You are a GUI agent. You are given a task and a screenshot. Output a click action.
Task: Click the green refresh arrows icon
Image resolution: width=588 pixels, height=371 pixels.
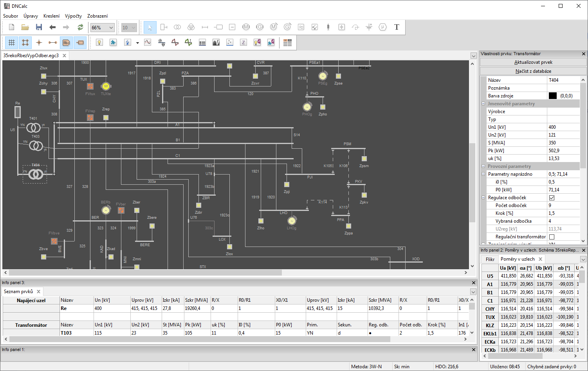coord(80,27)
